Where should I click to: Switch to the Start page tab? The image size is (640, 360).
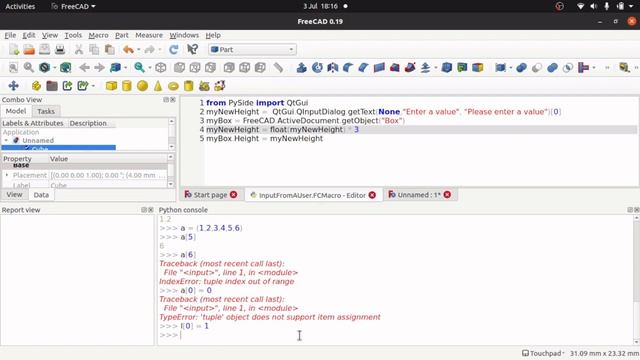[x=210, y=195]
